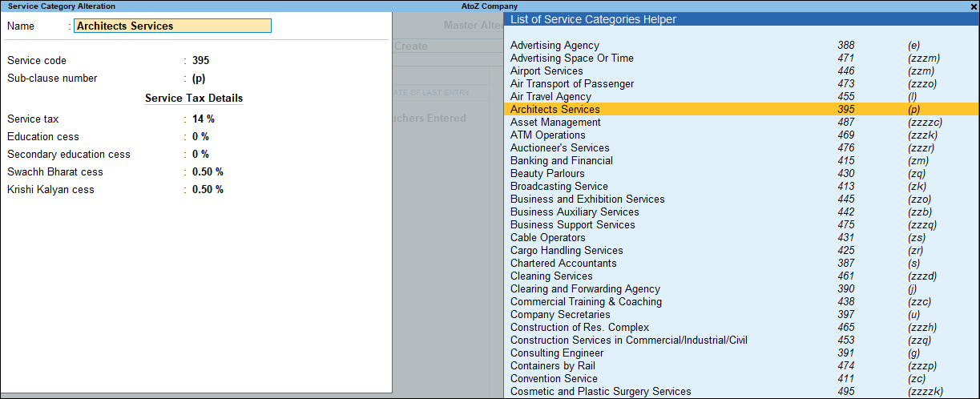Click the Krishi Kalyan cess 0.50 % value
The image size is (980, 399).
pyautogui.click(x=208, y=190)
